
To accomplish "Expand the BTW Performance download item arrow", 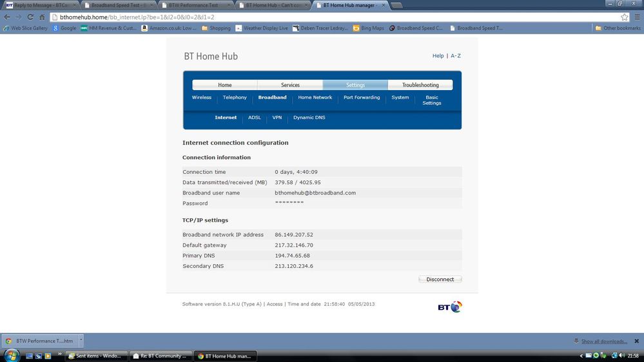I will pos(81,340).
